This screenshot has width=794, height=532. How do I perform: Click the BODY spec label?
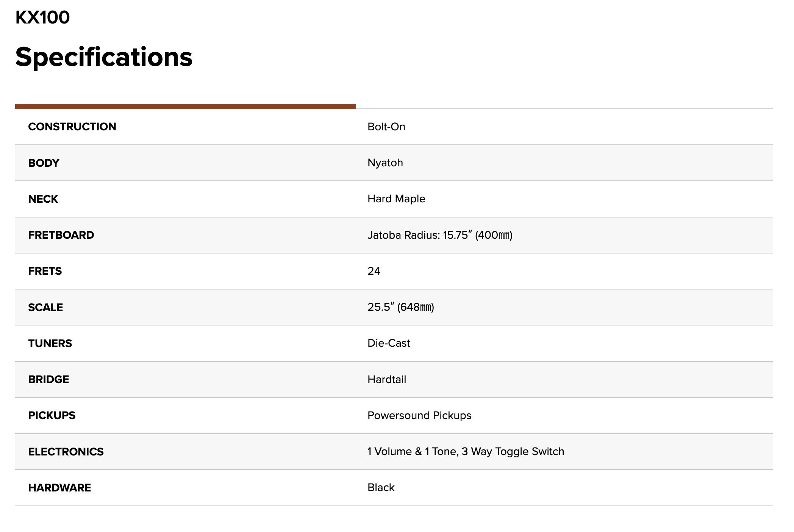pos(44,163)
